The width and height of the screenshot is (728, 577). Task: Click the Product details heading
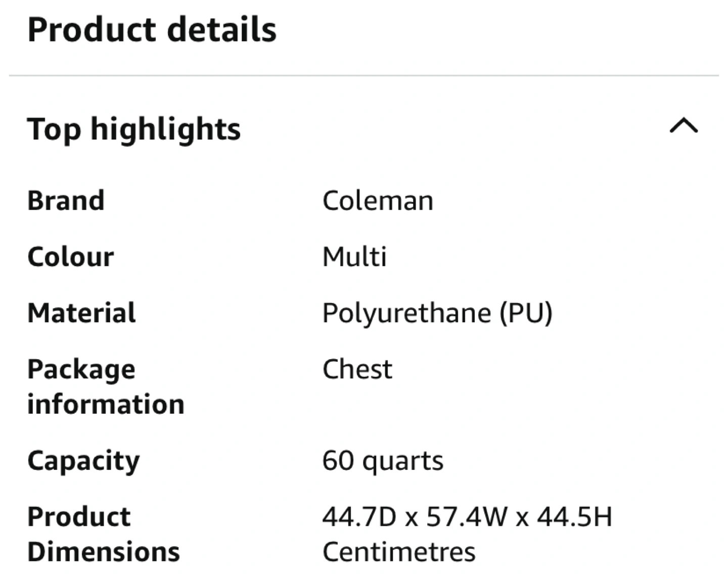(x=152, y=29)
